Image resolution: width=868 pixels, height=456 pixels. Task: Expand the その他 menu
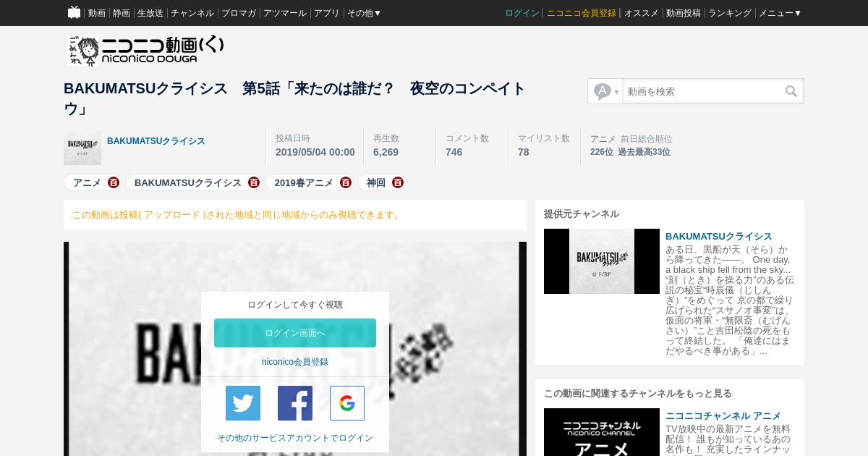364,13
